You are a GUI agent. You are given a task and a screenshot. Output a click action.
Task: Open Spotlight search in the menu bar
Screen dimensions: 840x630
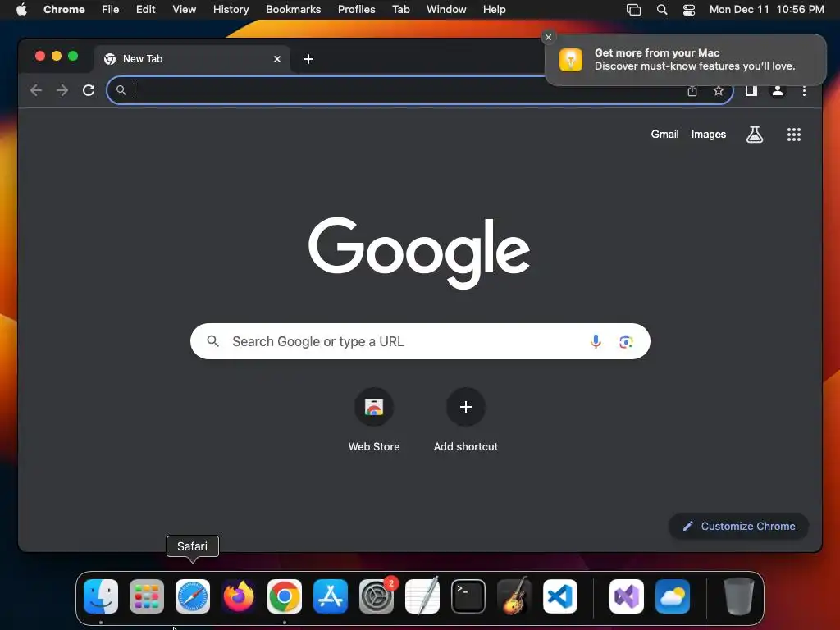[x=662, y=10]
